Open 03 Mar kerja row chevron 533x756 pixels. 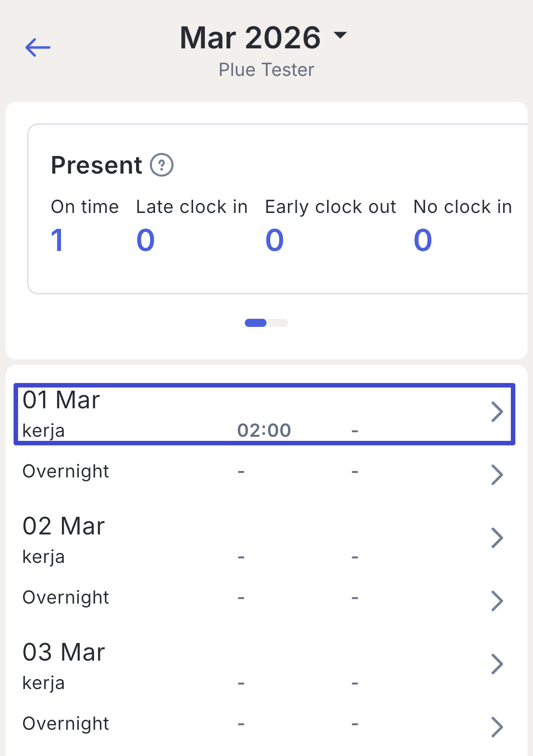[x=497, y=664]
